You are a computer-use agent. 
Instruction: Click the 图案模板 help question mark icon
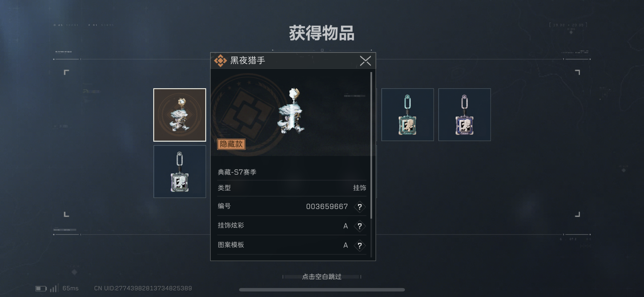(360, 245)
